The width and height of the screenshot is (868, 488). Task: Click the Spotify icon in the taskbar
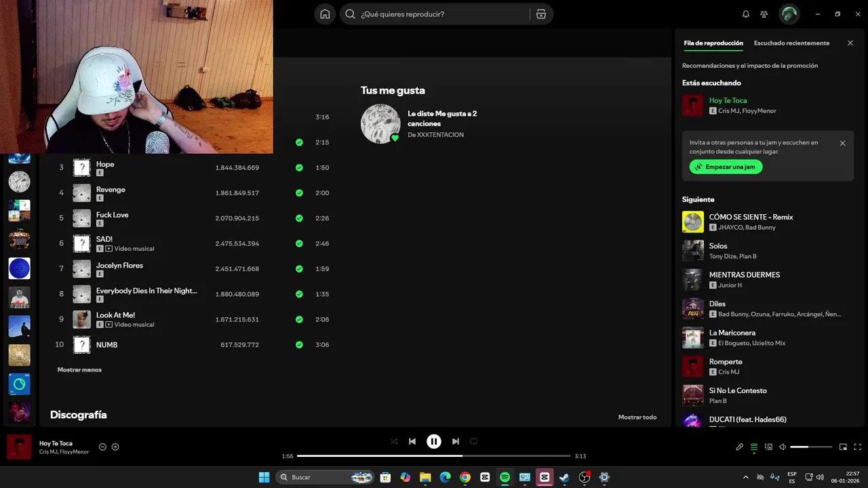[x=505, y=477]
